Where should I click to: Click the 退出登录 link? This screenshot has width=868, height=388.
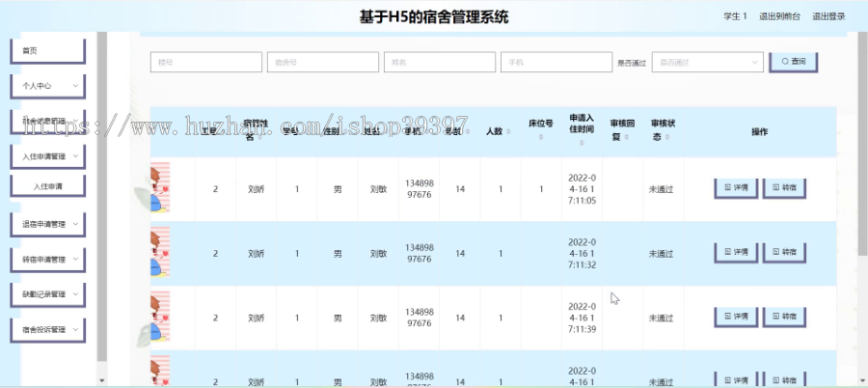(x=828, y=16)
